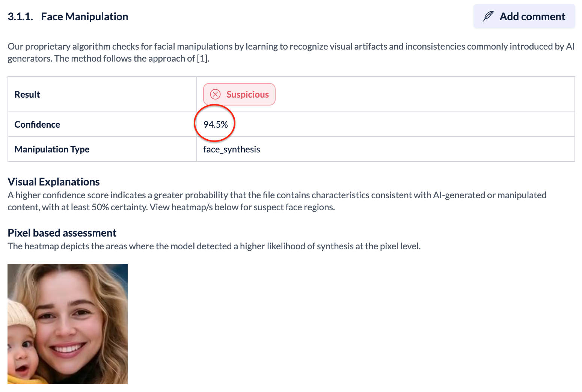Click the face_synthesis manipulation type value
Image resolution: width=582 pixels, height=392 pixels.
232,149
